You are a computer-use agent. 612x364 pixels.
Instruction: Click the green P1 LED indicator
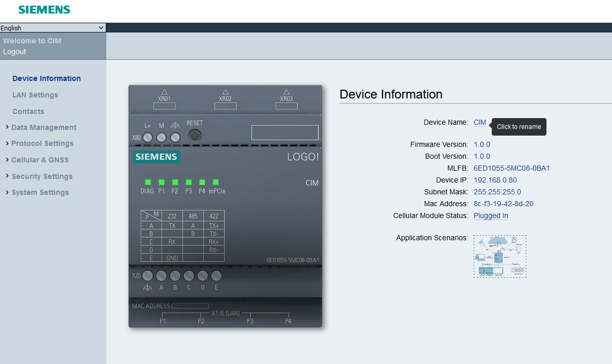click(162, 182)
